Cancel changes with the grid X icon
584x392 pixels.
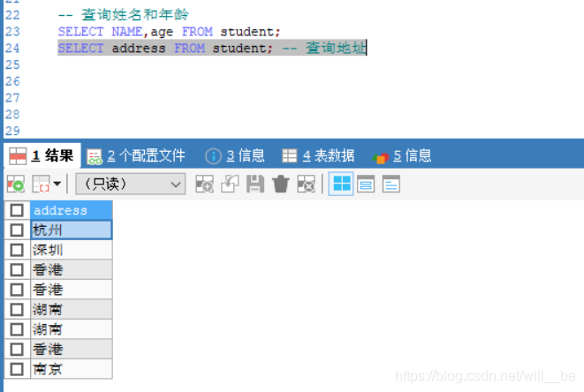tap(307, 184)
